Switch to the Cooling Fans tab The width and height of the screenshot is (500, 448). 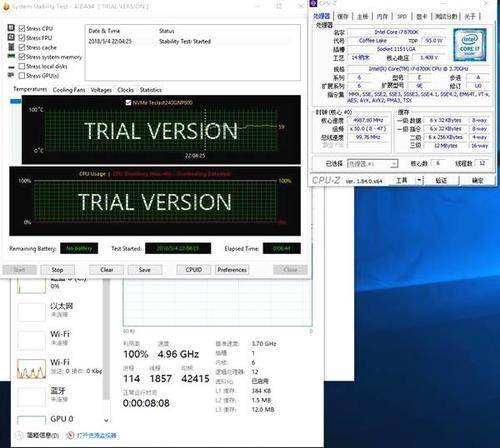point(69,90)
